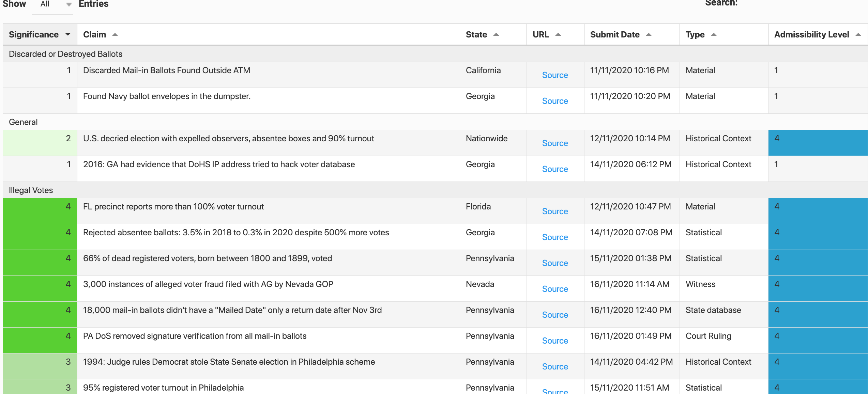Open the Show entries dropdown
The width and height of the screenshot is (868, 394).
pyautogui.click(x=53, y=4)
